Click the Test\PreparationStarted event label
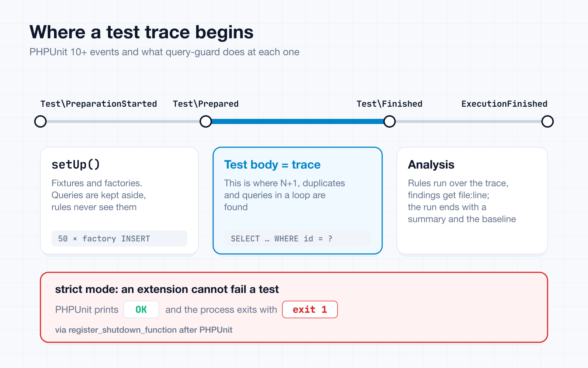588x368 pixels. tap(99, 104)
